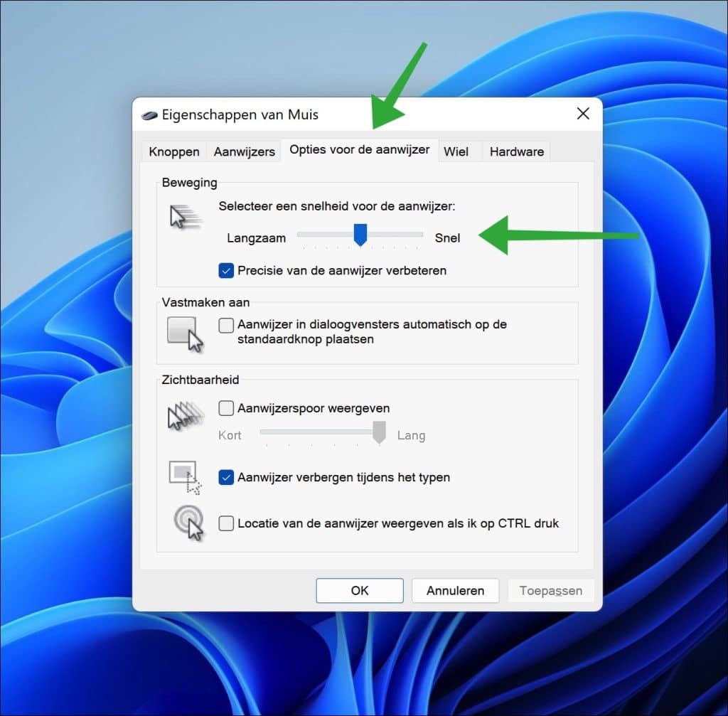Disable Aanwijzer verbergen tijdens het typen

pyautogui.click(x=226, y=477)
